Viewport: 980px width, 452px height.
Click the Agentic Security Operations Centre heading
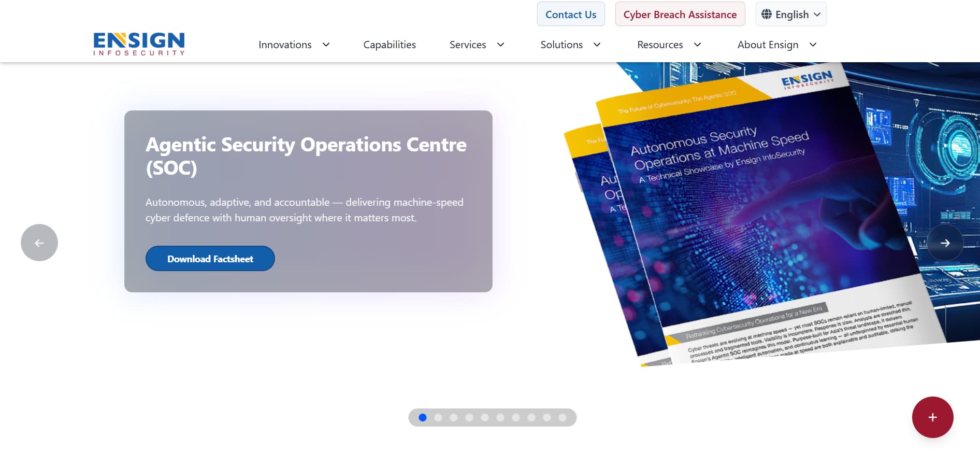(306, 156)
